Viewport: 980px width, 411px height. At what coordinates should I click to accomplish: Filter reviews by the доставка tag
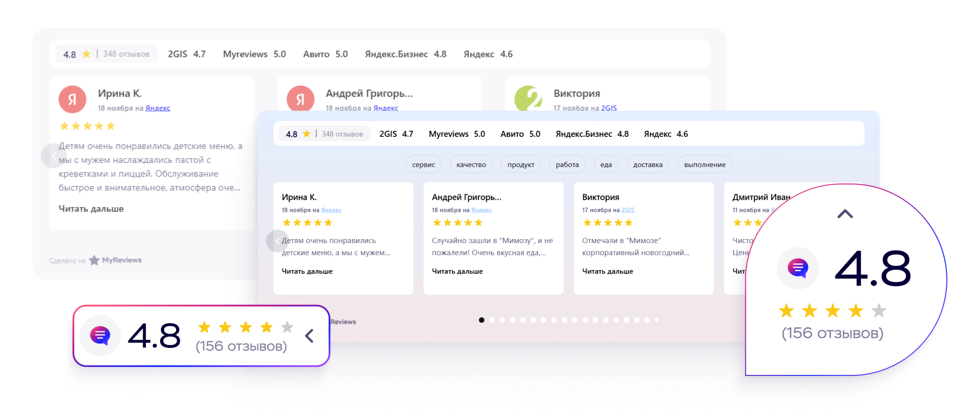[648, 164]
